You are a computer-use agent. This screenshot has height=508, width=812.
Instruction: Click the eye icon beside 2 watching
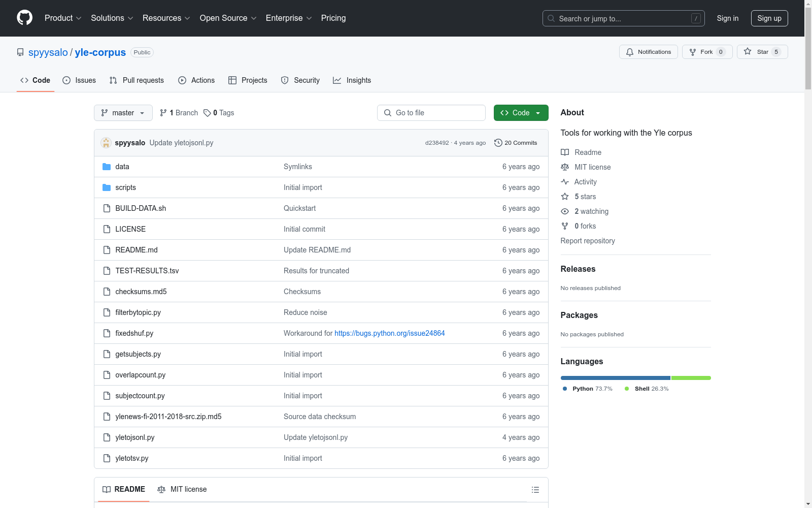point(565,211)
